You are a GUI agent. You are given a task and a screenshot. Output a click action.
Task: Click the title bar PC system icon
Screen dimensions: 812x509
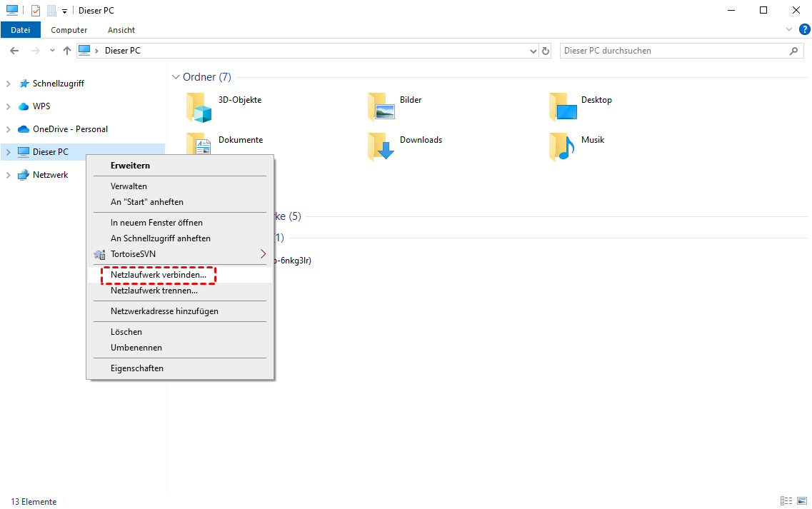click(12, 10)
